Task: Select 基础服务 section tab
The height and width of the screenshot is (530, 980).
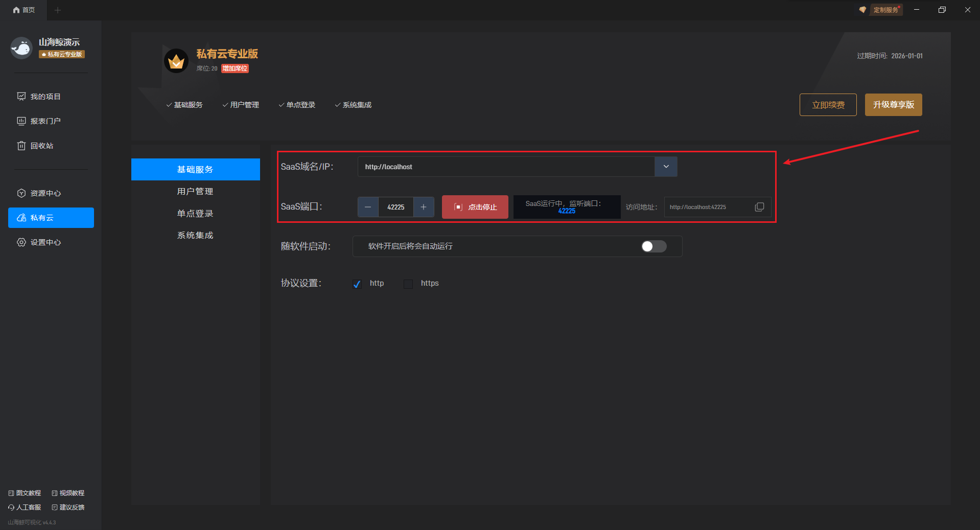Action: coord(196,169)
